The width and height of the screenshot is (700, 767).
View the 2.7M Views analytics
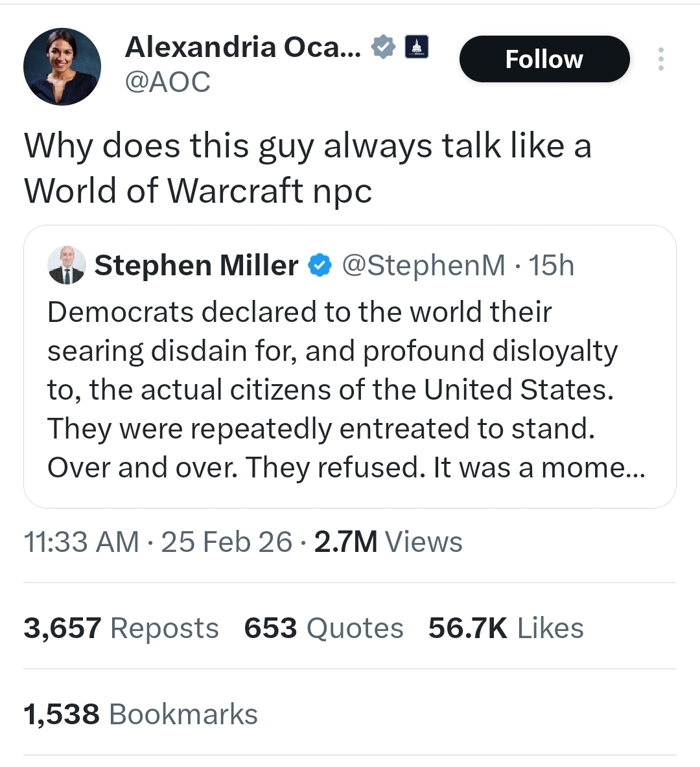pos(388,542)
